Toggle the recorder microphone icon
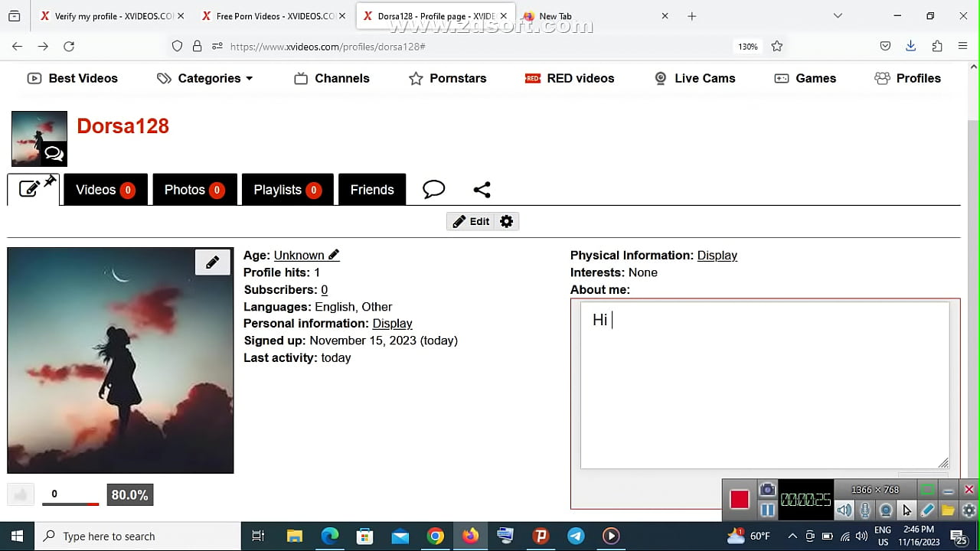Screen dimensions: 980x551 click(x=865, y=510)
